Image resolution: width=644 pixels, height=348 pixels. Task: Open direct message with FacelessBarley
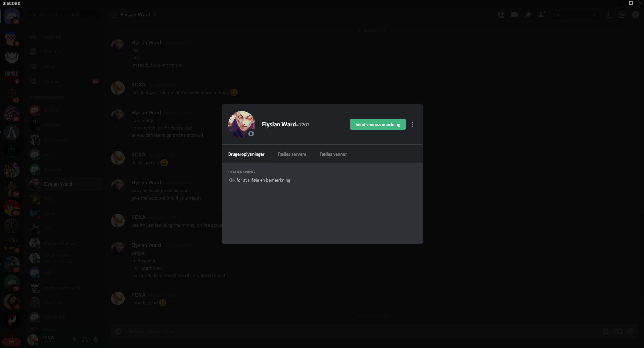click(64, 243)
